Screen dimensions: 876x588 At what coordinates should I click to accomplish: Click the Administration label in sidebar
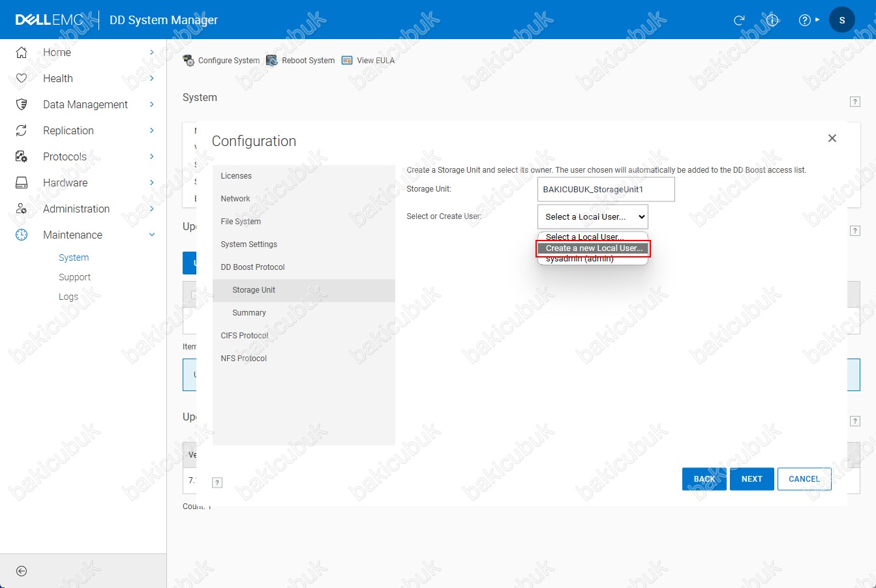pos(76,209)
